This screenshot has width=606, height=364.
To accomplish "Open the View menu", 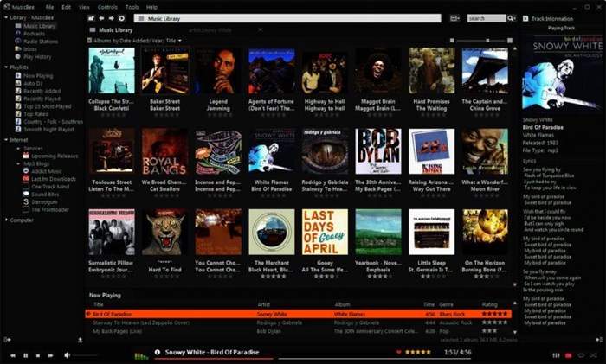I will tap(84, 7).
